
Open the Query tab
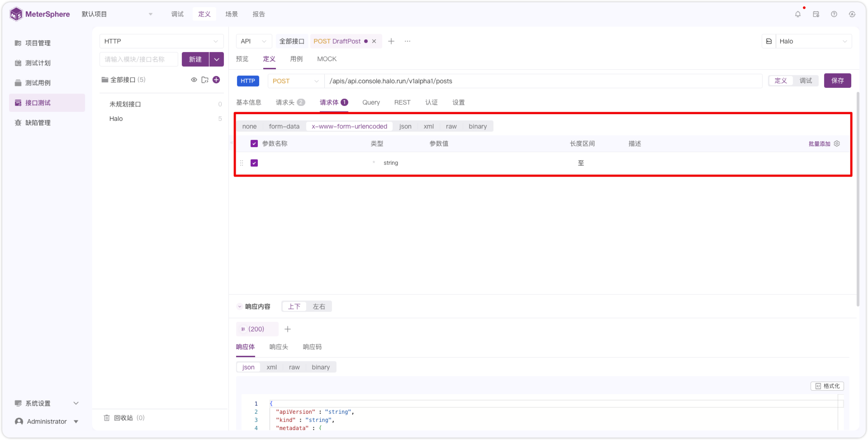click(371, 102)
